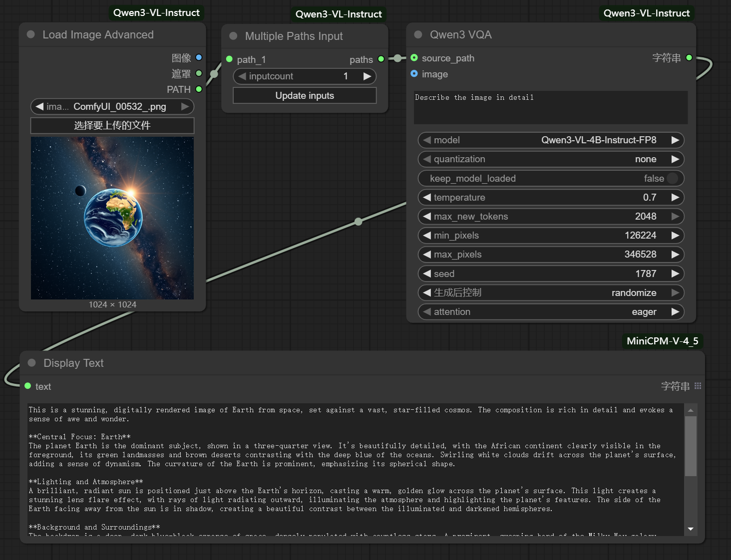Collapse the Multiple Paths Input node
This screenshot has height=560, width=731.
[233, 36]
